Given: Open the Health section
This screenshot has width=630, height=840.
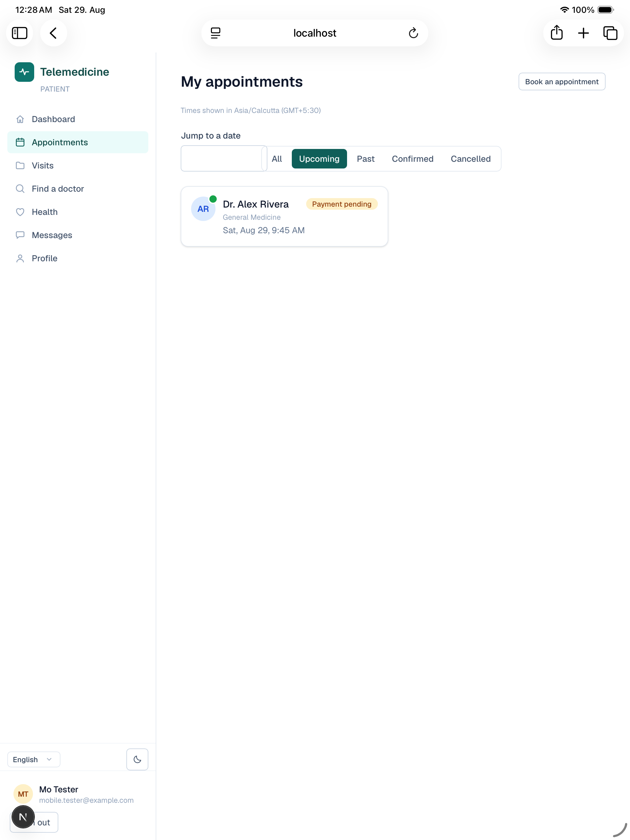Looking at the screenshot, I should 78,212.
